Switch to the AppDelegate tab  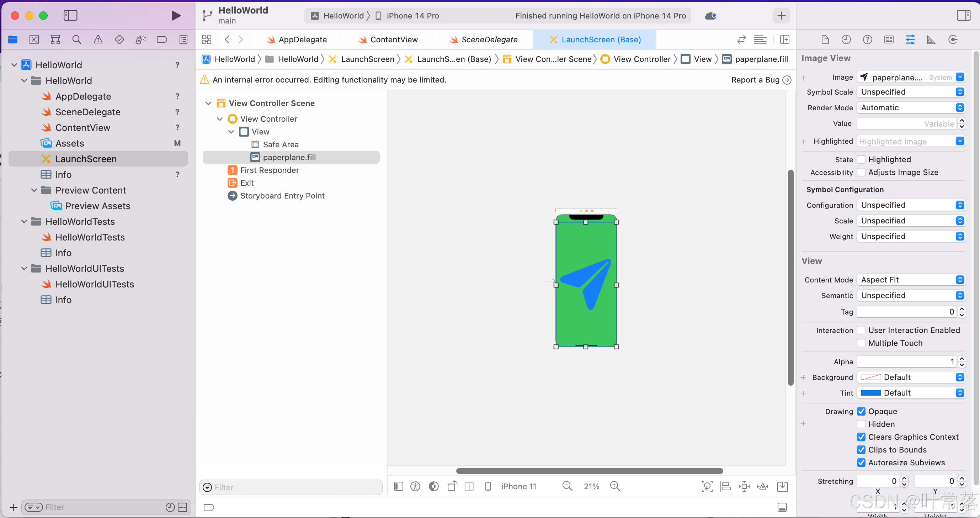(297, 39)
